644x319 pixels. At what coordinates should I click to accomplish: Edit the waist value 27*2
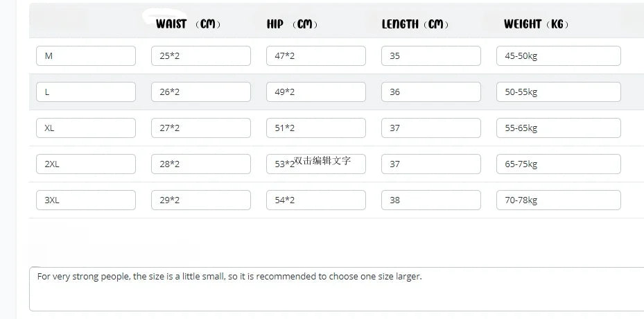coord(201,128)
